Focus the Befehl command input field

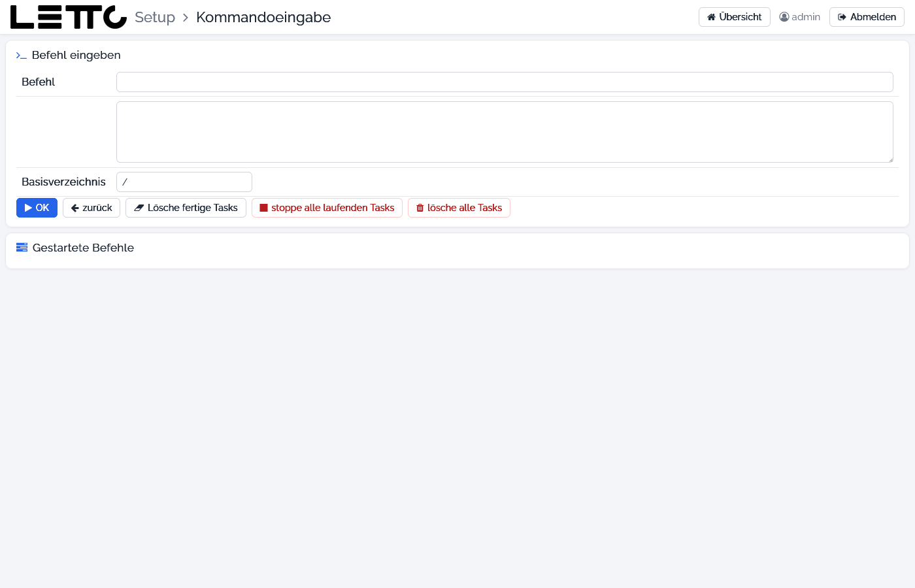[x=505, y=82]
